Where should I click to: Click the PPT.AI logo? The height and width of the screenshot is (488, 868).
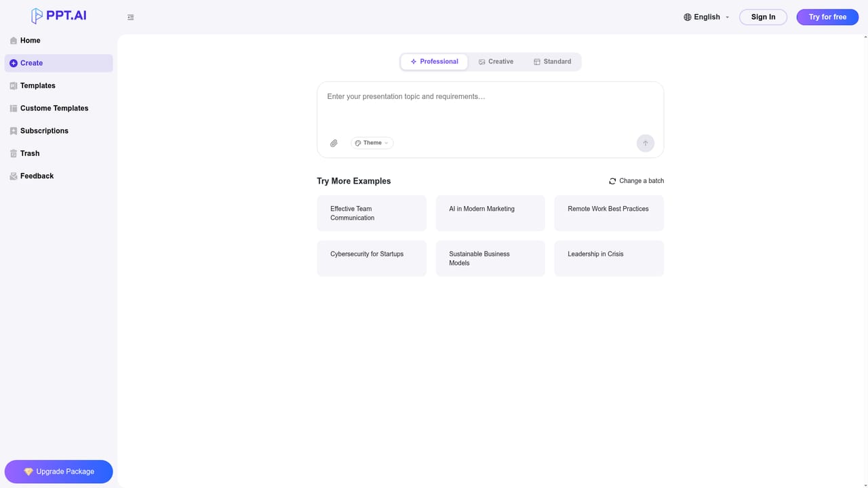click(59, 16)
